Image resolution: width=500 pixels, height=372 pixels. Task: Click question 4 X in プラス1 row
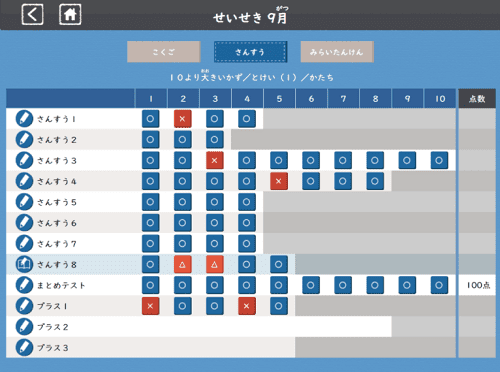click(247, 306)
